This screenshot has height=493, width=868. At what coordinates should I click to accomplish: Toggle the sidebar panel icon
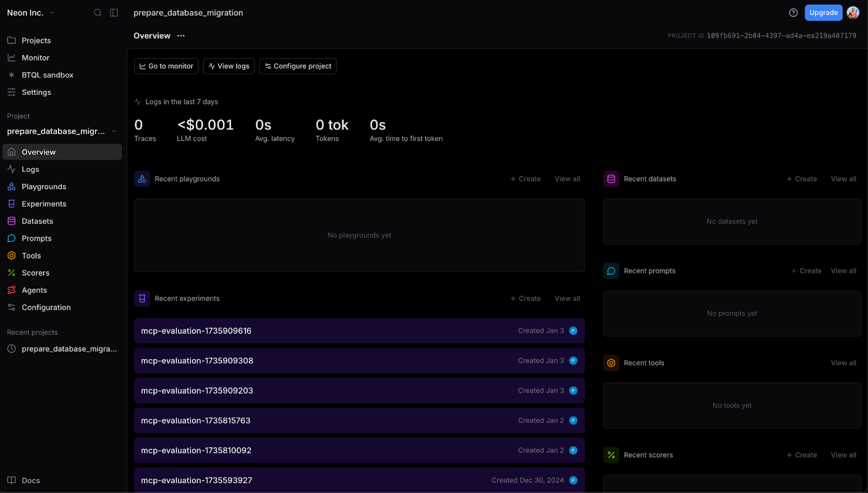coord(114,12)
